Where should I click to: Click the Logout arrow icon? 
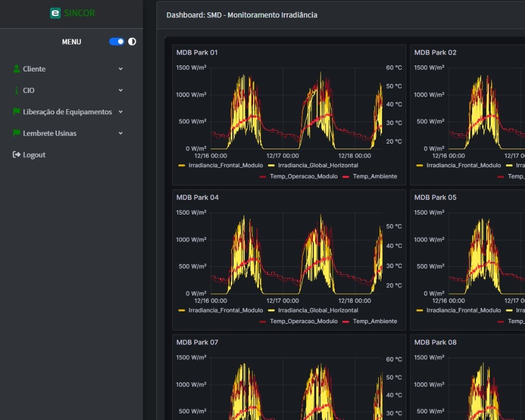[x=16, y=155]
